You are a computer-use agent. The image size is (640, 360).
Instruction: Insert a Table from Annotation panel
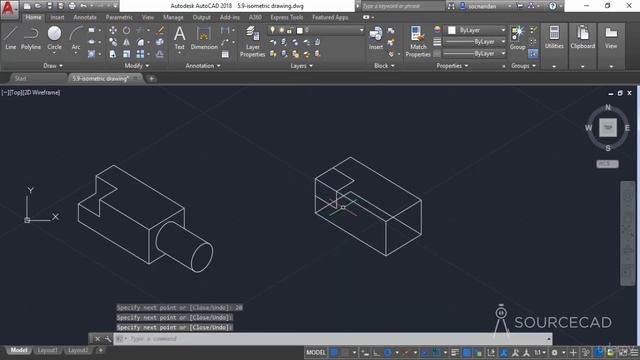[225, 54]
